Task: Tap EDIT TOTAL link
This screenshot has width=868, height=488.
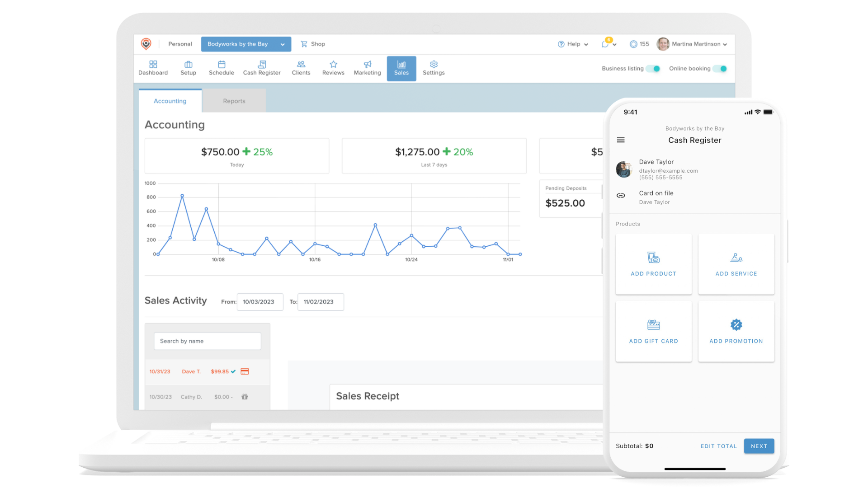Action: [x=718, y=446]
